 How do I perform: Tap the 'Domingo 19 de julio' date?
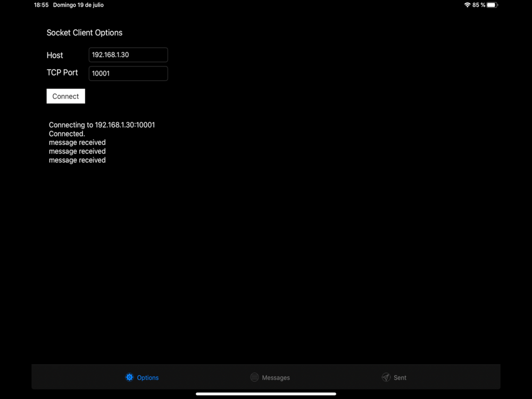coord(78,5)
